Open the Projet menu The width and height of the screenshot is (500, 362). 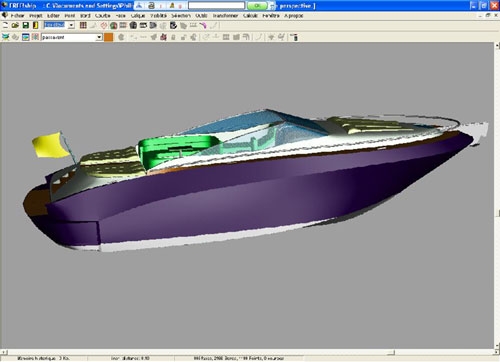[x=36, y=16]
